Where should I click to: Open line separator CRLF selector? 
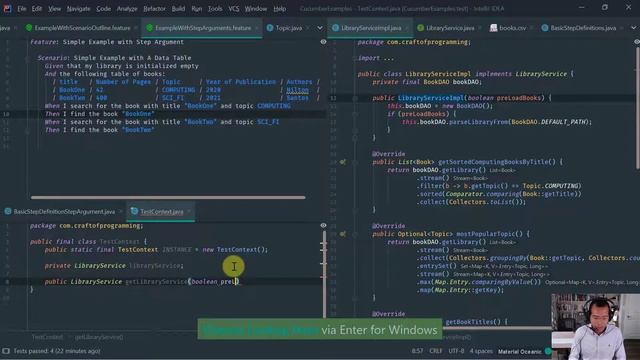[436, 351]
